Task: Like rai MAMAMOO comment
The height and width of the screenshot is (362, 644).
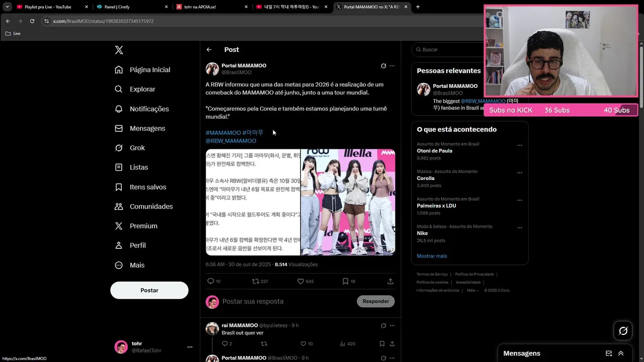Action: tap(303, 344)
